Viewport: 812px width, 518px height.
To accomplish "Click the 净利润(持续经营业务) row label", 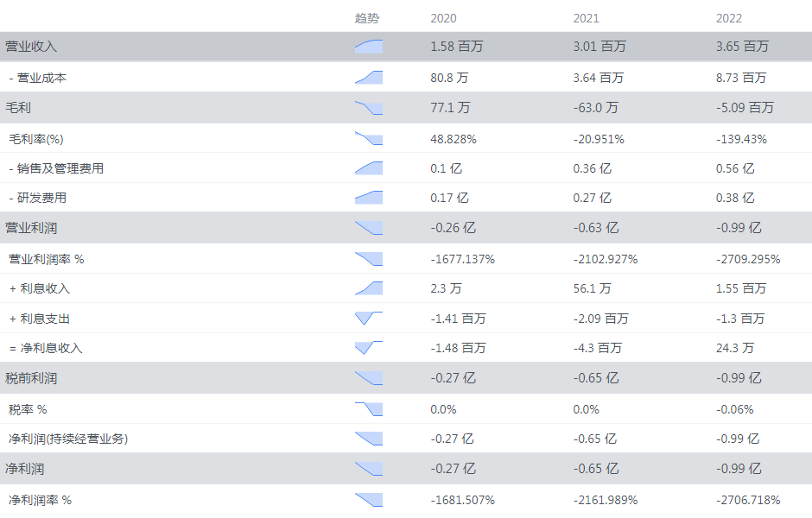I will [x=68, y=439].
